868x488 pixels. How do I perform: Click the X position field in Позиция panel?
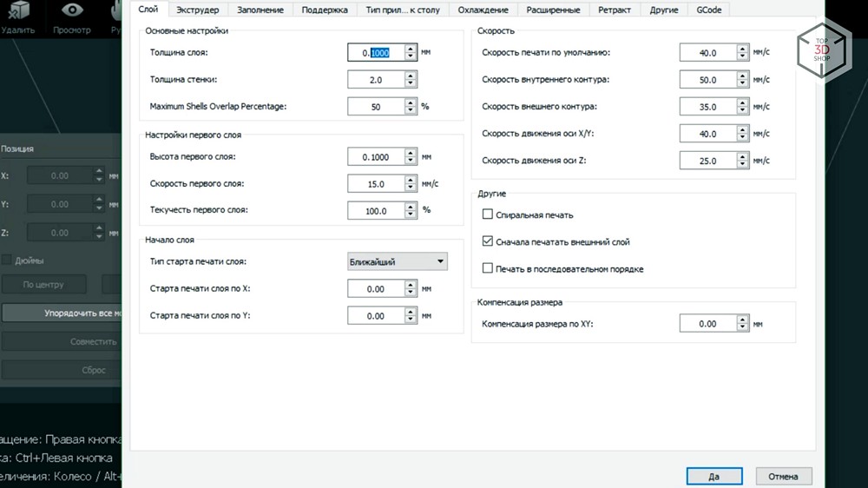(60, 175)
